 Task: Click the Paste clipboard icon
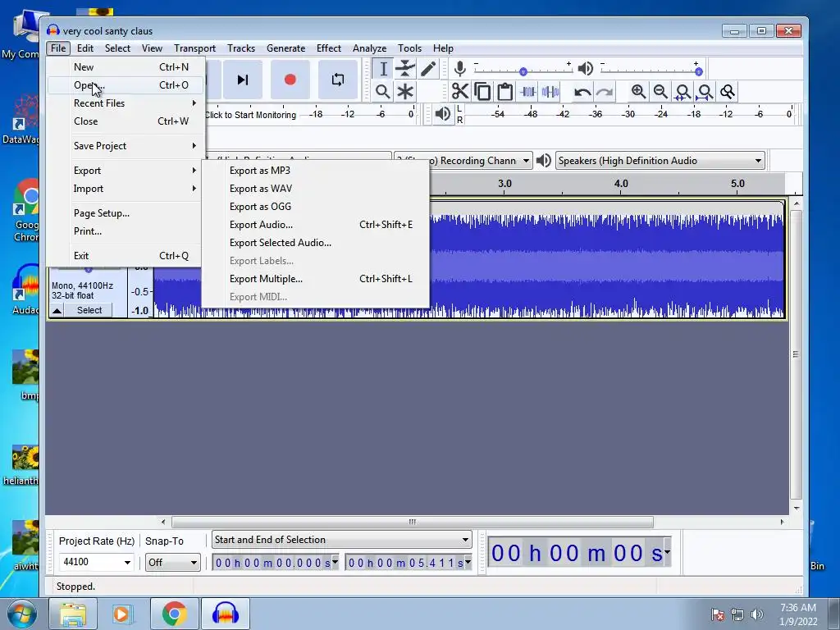click(x=504, y=92)
